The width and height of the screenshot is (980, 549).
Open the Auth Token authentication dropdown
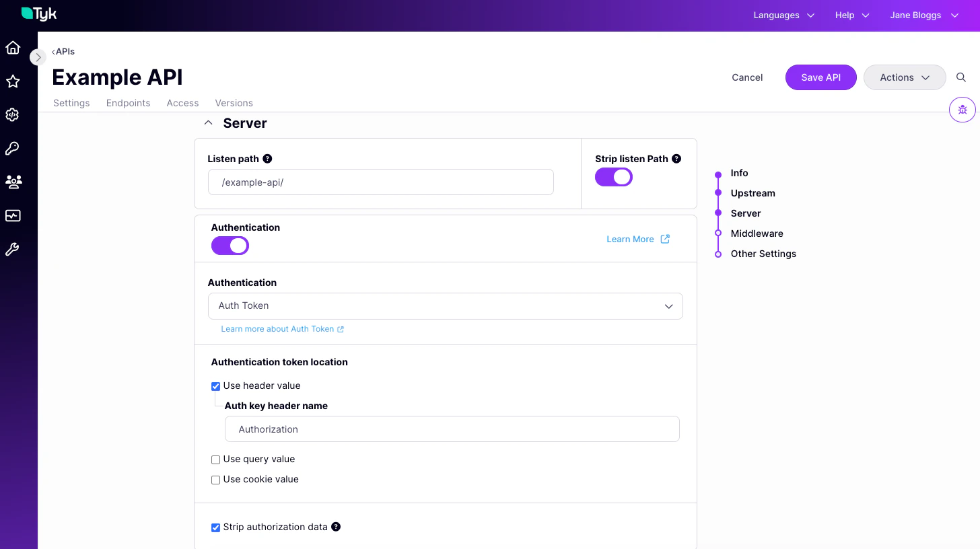pos(446,305)
